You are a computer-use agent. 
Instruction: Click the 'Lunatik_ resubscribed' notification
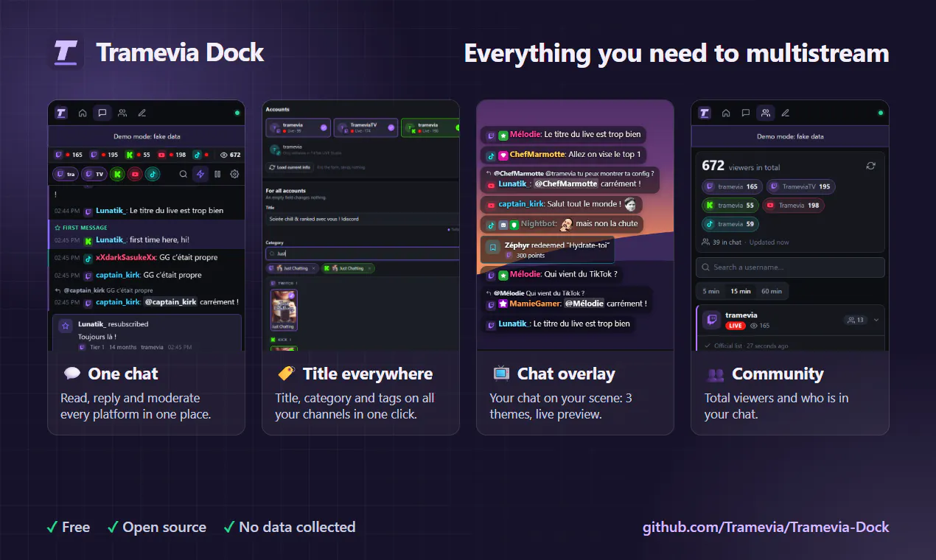coord(147,333)
